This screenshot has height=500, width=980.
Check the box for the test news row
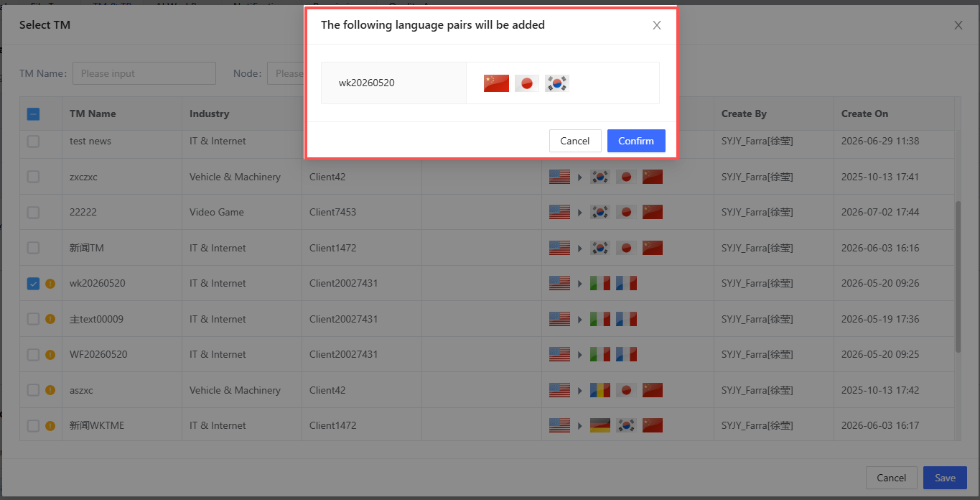pos(33,141)
